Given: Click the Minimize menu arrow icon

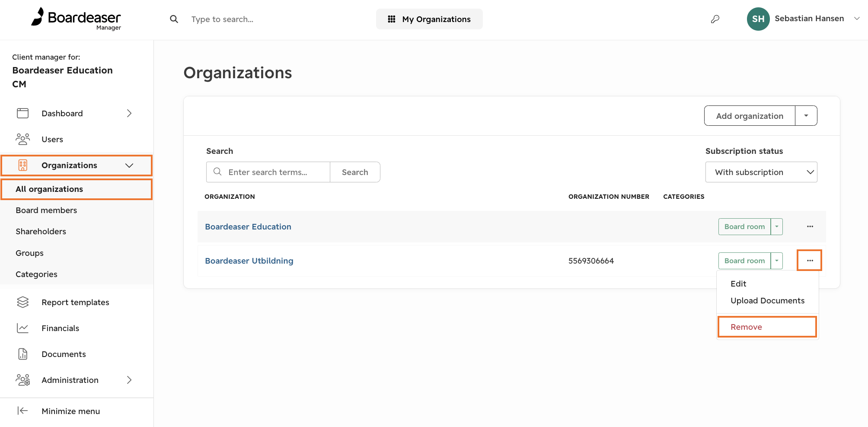Looking at the screenshot, I should pos(22,411).
